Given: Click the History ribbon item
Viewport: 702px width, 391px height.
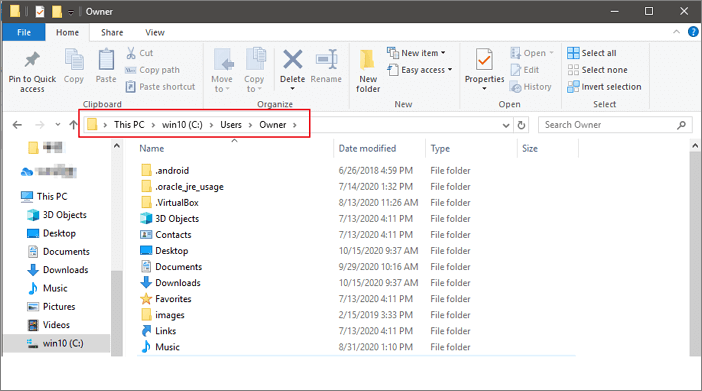Looking at the screenshot, I should tap(531, 86).
